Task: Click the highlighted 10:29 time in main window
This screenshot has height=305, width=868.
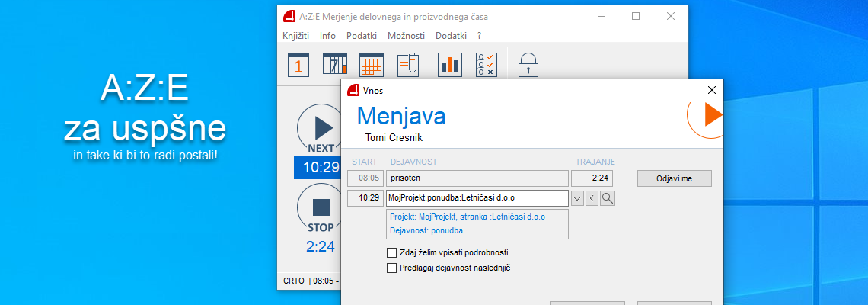Action: point(318,168)
